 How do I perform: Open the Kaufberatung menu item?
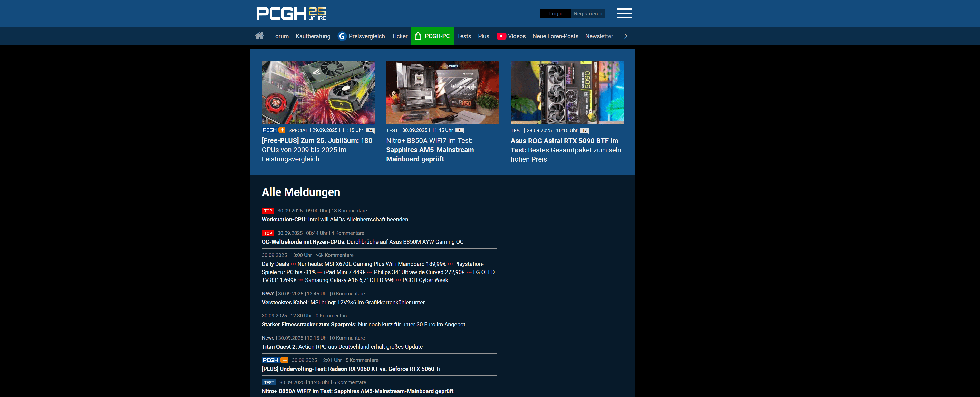click(x=313, y=36)
